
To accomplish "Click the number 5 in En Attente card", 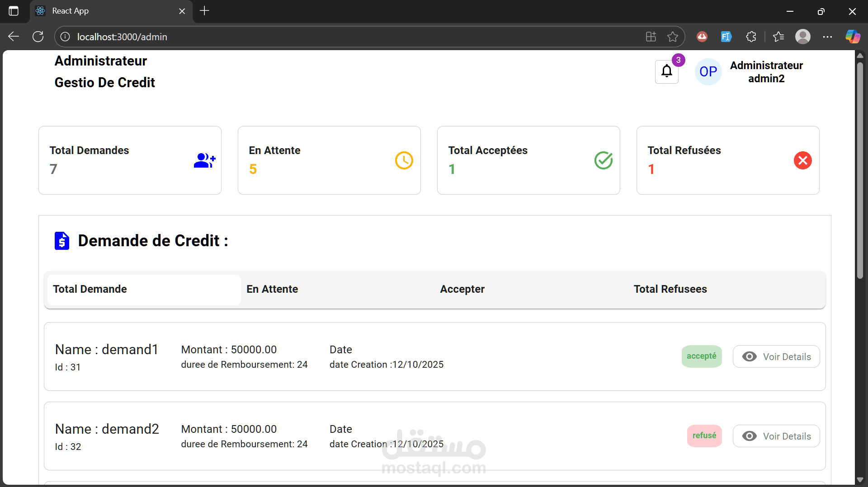I will 253,169.
